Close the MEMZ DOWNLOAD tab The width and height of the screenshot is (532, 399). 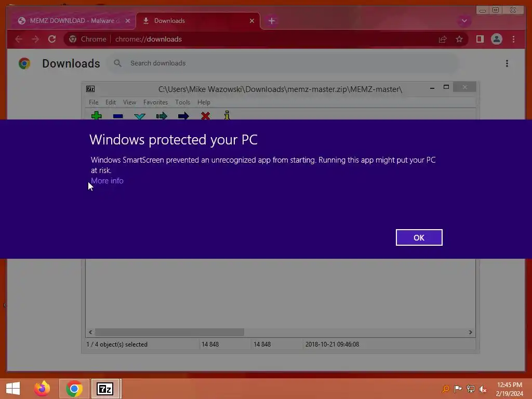[x=128, y=21]
